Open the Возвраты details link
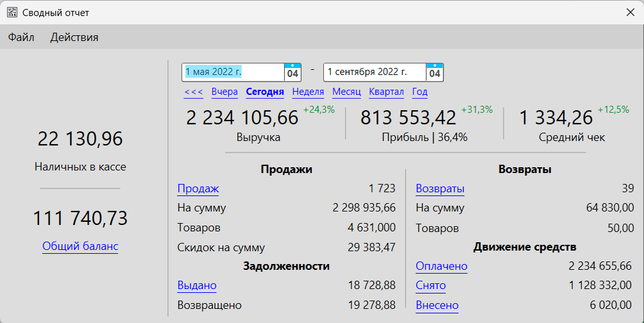 tap(440, 188)
